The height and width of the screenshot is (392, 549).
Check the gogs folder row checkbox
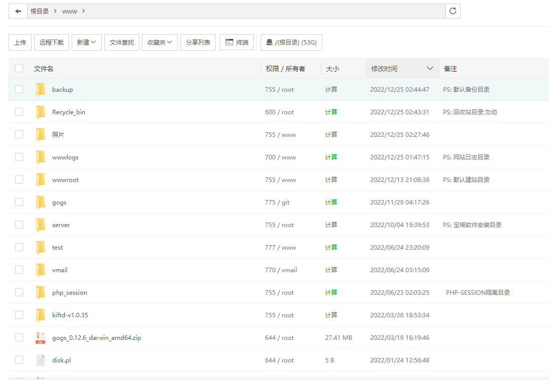coord(19,203)
